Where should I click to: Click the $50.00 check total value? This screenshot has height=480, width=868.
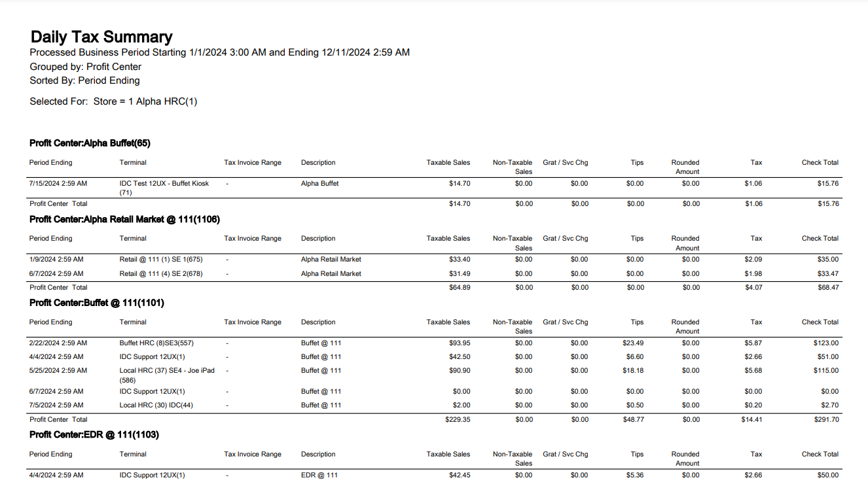(828, 475)
